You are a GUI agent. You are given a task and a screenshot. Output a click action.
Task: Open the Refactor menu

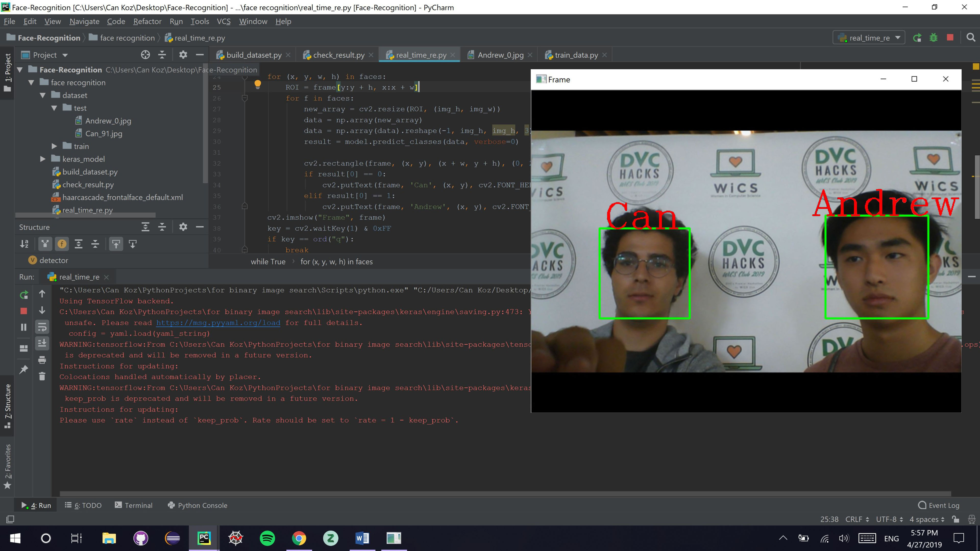pos(147,21)
